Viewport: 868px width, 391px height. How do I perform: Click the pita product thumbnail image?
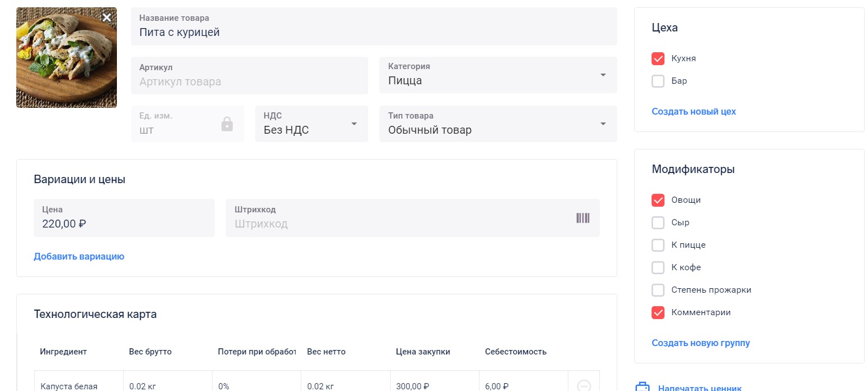pos(66,57)
